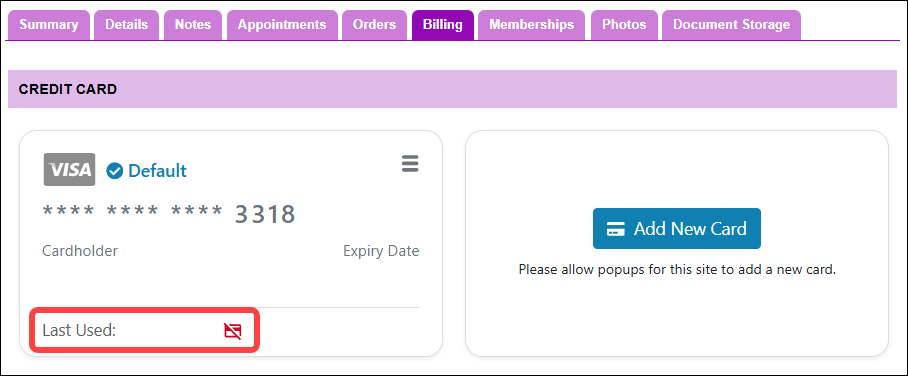This screenshot has width=908, height=376.
Task: Go to the Notes tab
Action: point(193,25)
